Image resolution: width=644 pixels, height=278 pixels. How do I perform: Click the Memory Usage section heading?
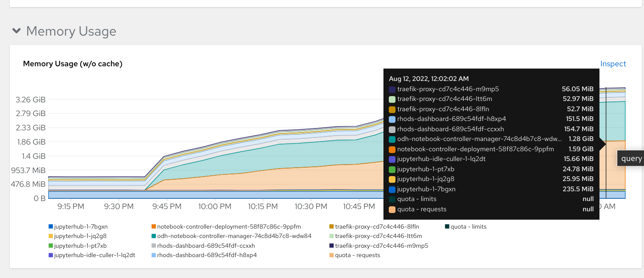coord(71,31)
